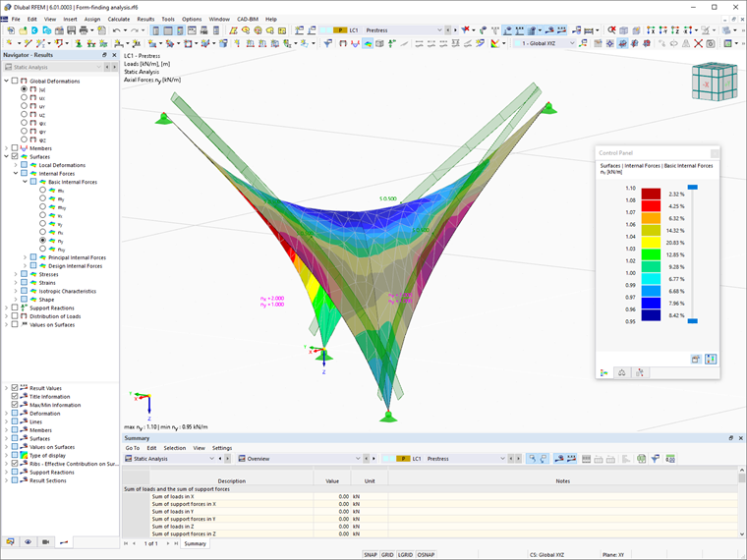
Task: Expand the Strains node
Action: (16, 282)
